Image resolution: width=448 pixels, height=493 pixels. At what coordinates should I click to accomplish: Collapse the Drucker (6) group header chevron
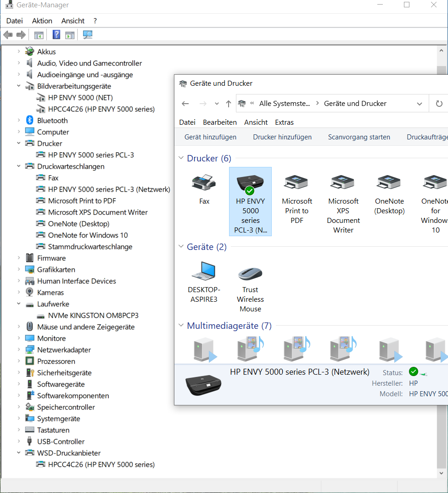pyautogui.click(x=181, y=158)
